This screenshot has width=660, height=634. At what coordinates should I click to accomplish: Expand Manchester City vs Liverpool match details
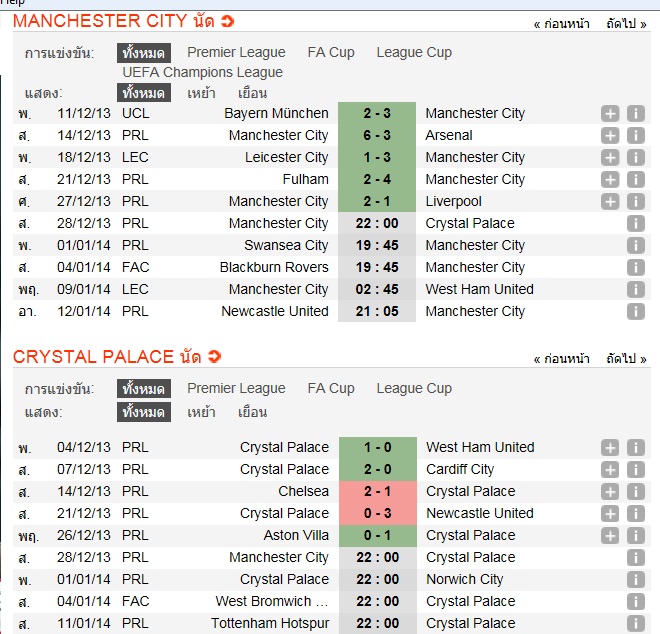click(610, 202)
